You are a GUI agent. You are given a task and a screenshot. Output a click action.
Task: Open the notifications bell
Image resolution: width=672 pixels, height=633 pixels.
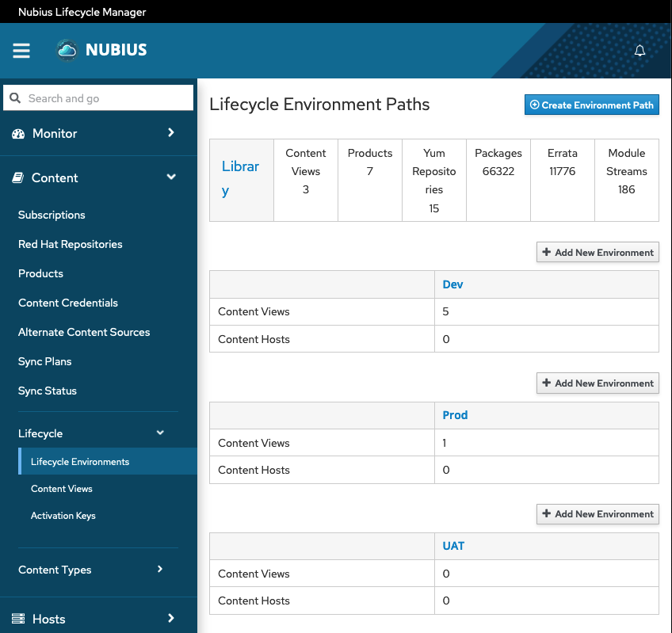click(640, 51)
